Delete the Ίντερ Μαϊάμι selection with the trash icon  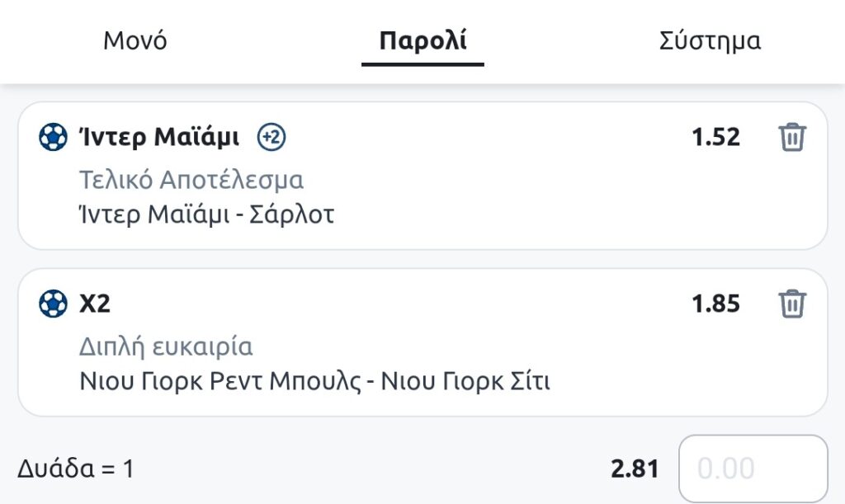click(792, 137)
